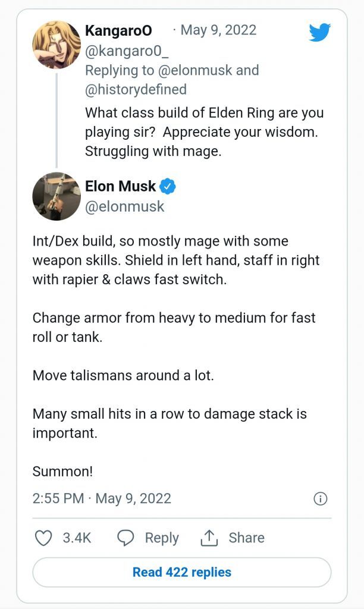Open the tweet info icon

[320, 498]
